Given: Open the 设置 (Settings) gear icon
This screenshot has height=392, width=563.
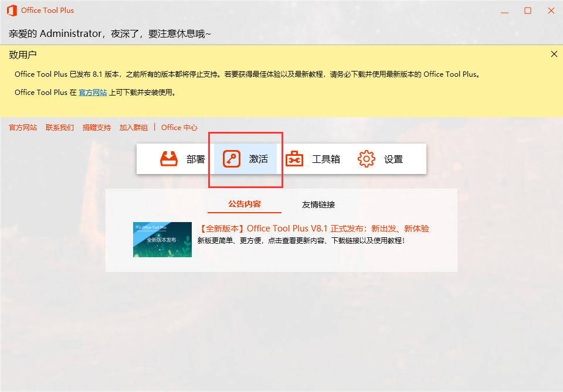Looking at the screenshot, I should [366, 158].
